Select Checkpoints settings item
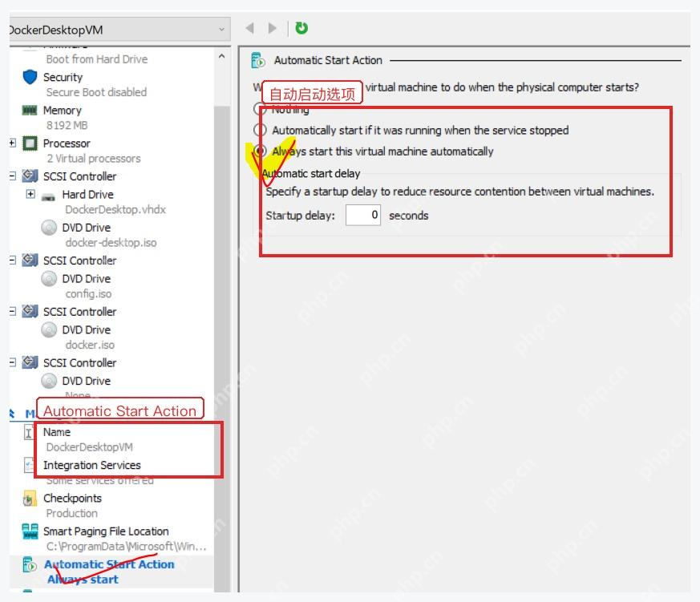This screenshot has width=700, height=602. (63, 506)
